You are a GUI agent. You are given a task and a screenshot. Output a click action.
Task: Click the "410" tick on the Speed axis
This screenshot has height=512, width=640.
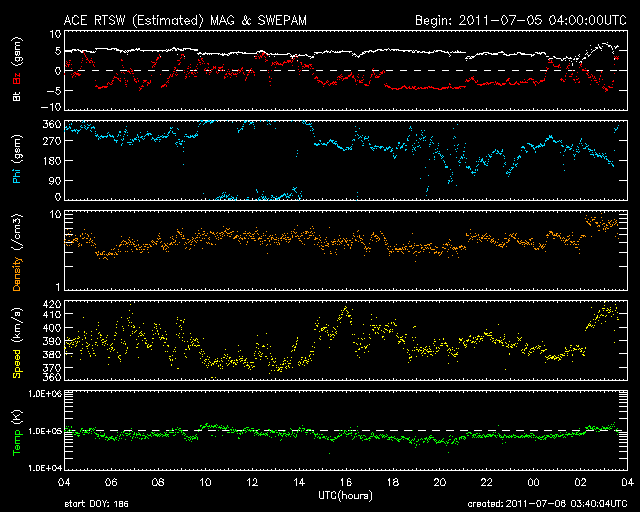pyautogui.click(x=52, y=314)
